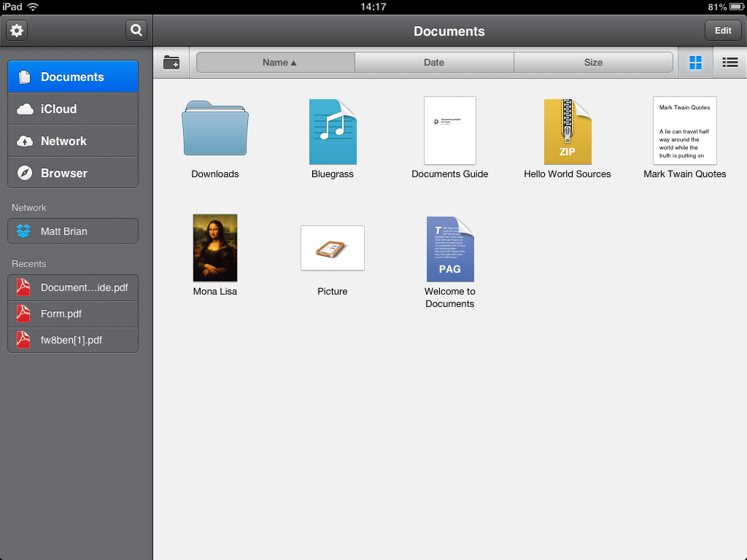This screenshot has width=747, height=560.
Task: Open the Mona Lisa image thumbnail
Action: (215, 248)
